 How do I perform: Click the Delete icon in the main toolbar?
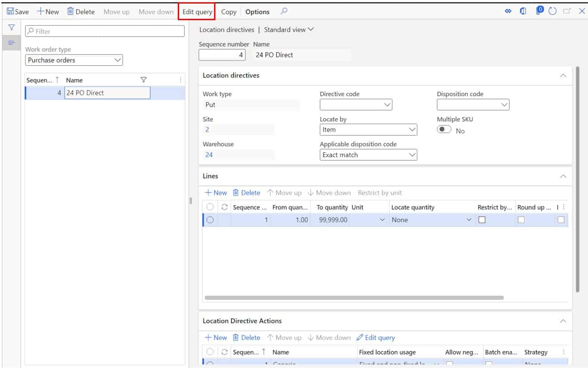tap(81, 12)
